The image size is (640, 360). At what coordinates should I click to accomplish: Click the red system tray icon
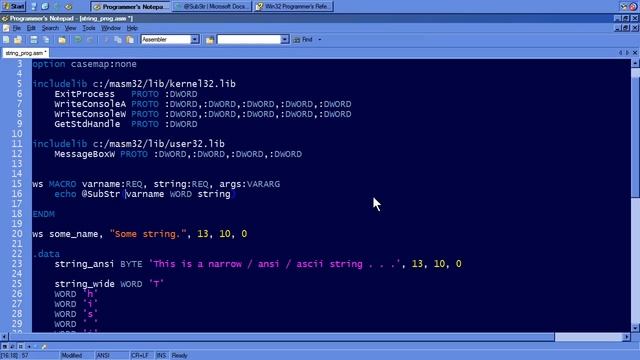point(633,7)
